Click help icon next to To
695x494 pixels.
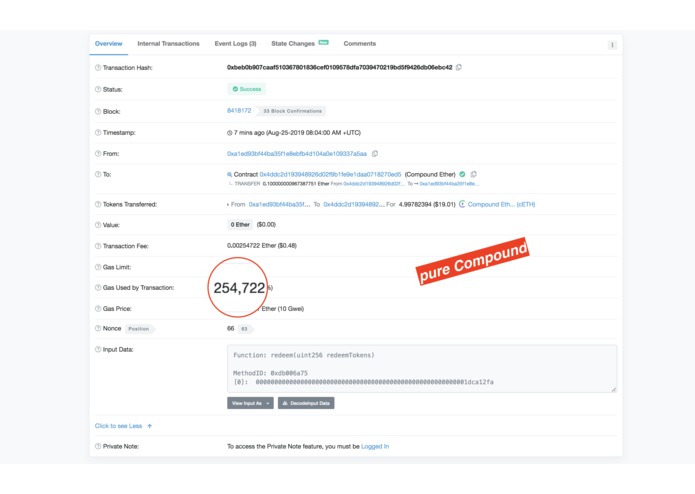[98, 175]
